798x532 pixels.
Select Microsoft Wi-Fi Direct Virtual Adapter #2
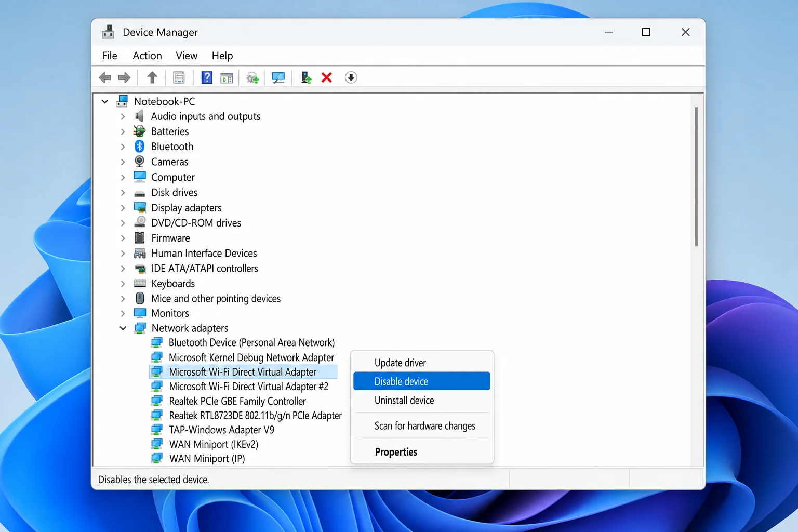click(248, 387)
